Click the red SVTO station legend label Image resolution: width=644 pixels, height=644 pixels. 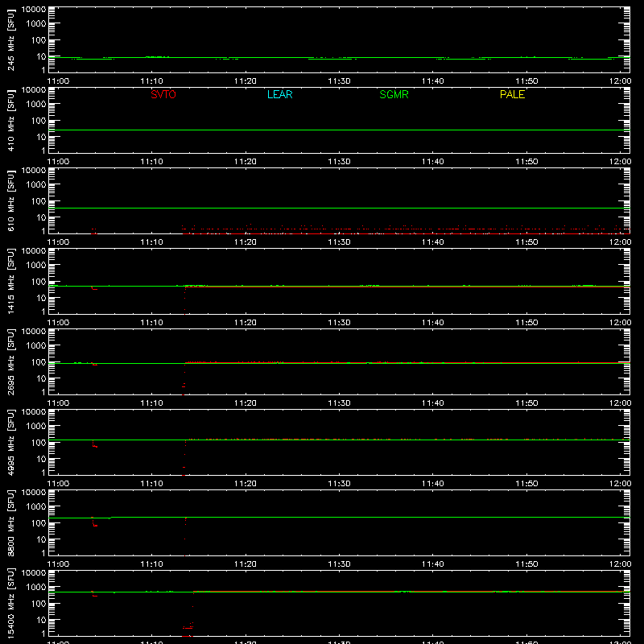163,94
